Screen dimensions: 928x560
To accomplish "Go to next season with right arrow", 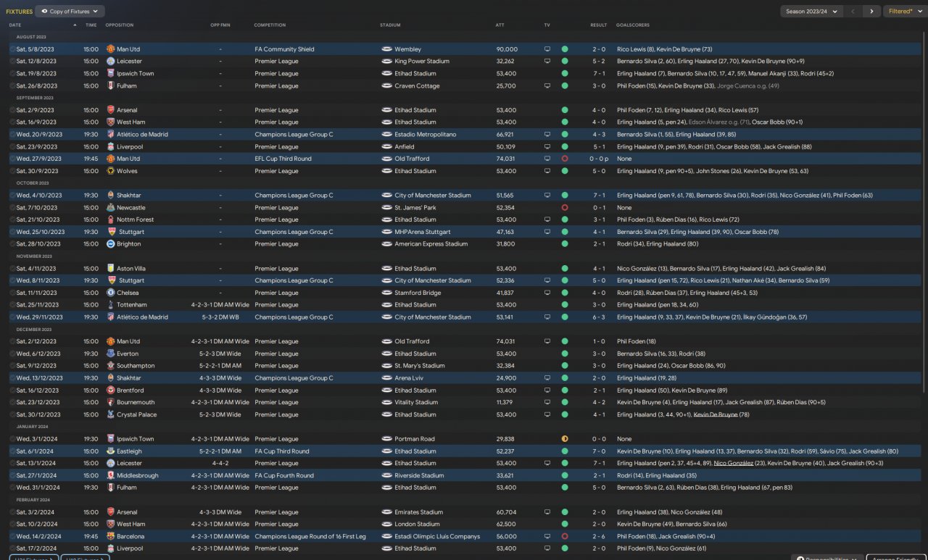I will [x=871, y=12].
